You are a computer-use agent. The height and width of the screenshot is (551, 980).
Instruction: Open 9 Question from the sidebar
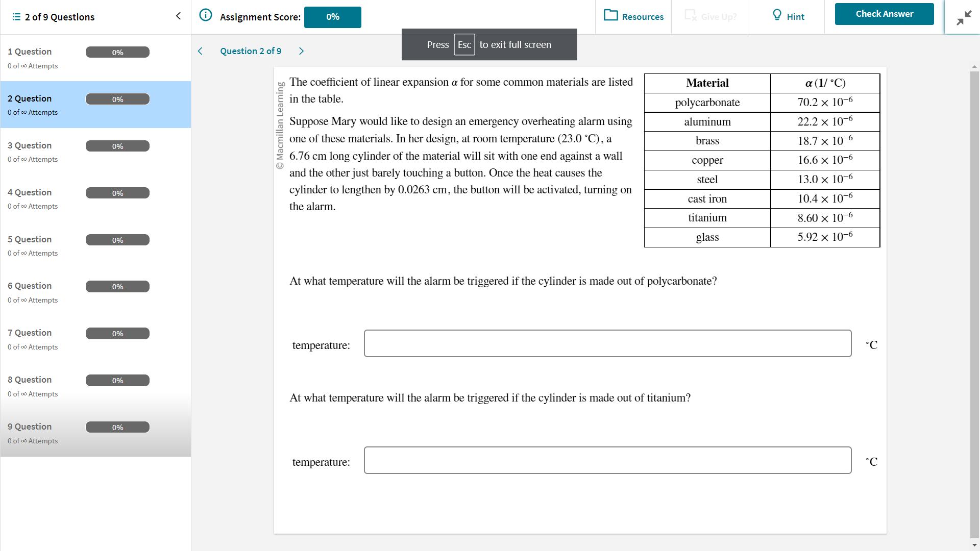coord(30,427)
